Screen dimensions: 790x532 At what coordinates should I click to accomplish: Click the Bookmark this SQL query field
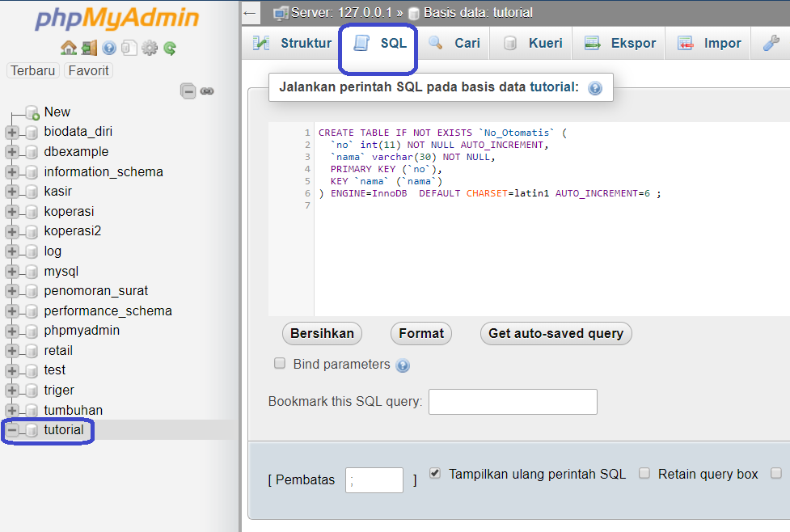514,402
